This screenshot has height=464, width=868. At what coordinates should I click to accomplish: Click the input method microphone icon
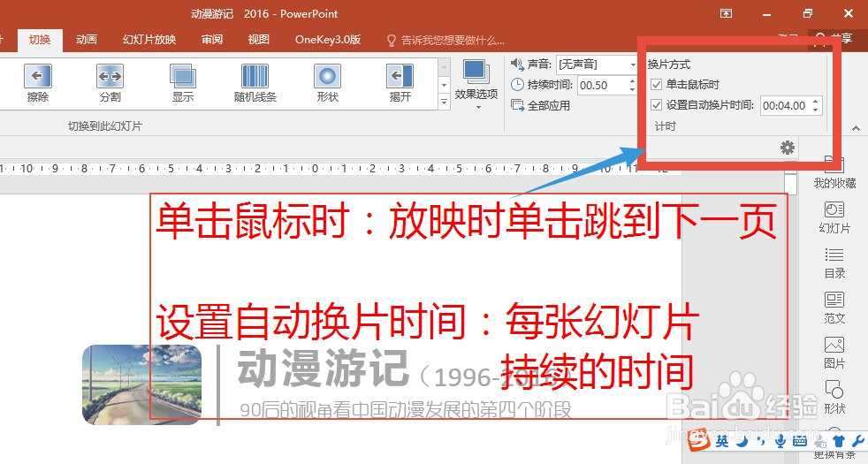click(x=780, y=441)
